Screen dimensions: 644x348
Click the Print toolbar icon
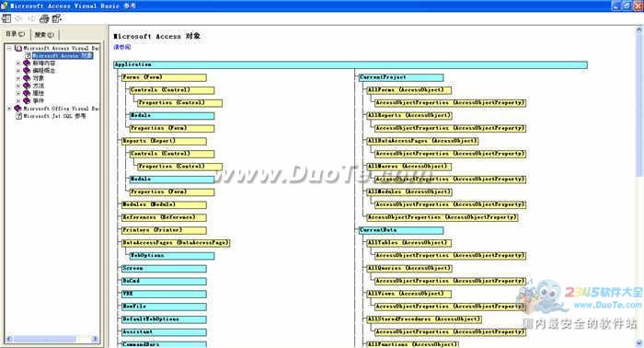coord(44,18)
